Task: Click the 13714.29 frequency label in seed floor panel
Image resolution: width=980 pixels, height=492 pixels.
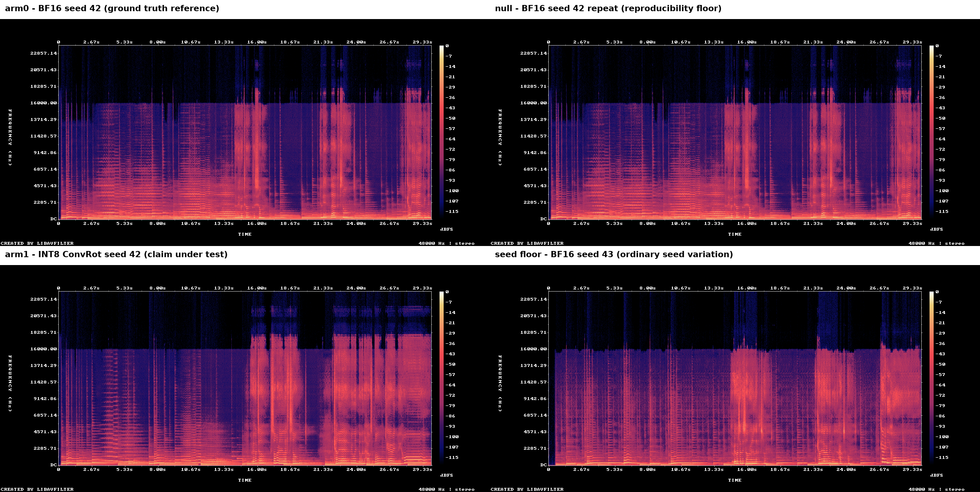Action: (x=533, y=365)
